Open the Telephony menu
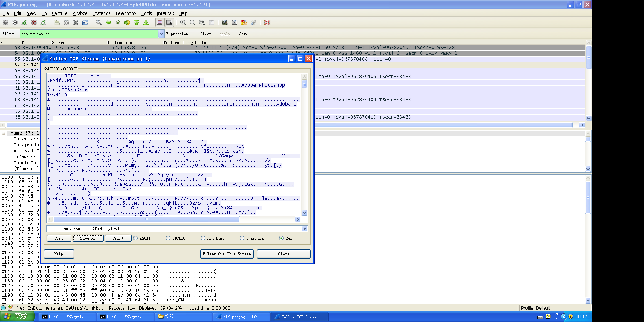The image size is (644, 322). point(125,13)
